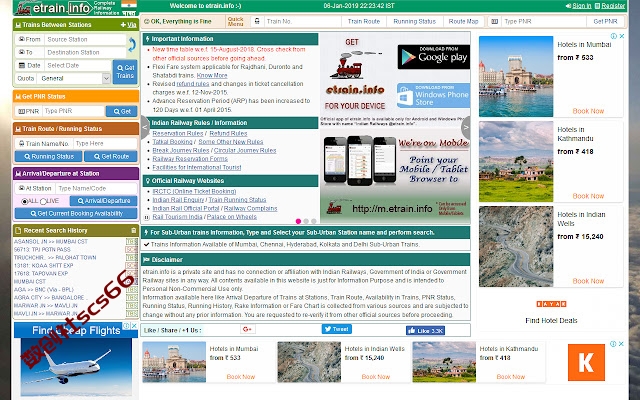Click the Quick Menu label
This screenshot has height=400, width=640.
[x=236, y=21]
